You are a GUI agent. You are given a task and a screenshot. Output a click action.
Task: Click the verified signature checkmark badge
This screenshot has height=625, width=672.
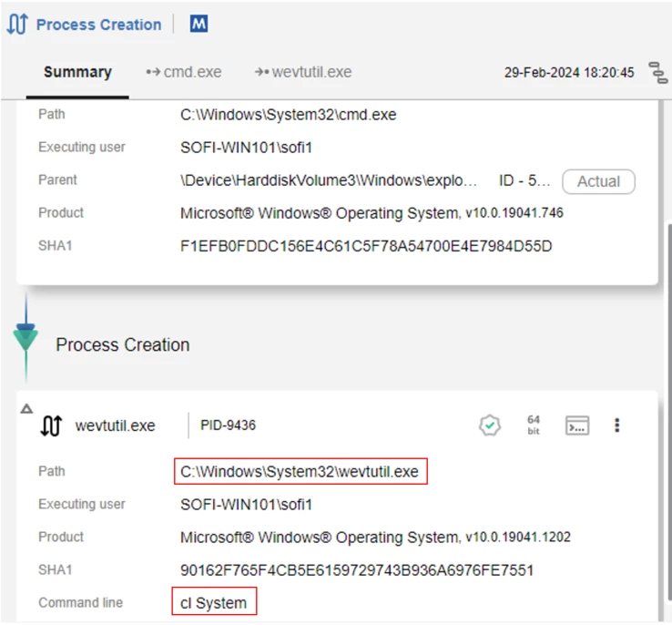coord(489,425)
